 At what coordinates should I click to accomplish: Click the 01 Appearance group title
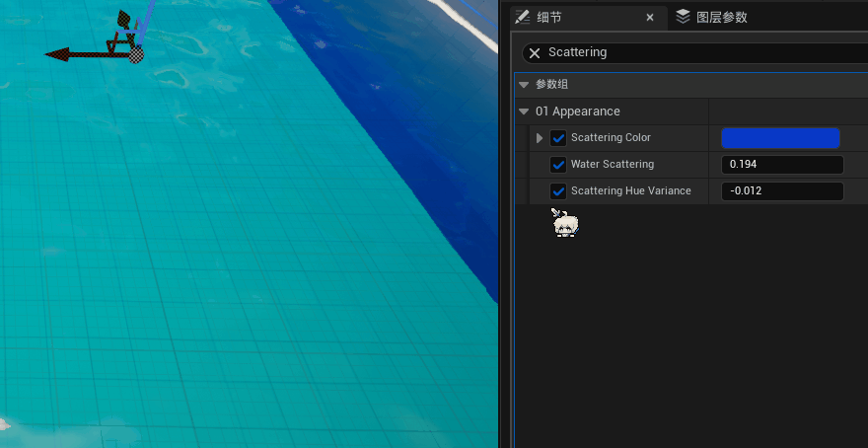pyautogui.click(x=578, y=112)
